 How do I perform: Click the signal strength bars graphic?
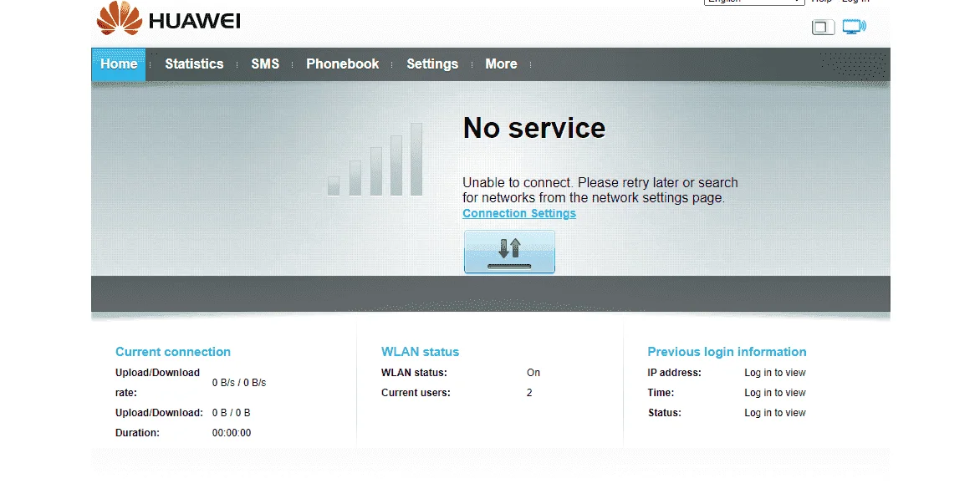375,160
